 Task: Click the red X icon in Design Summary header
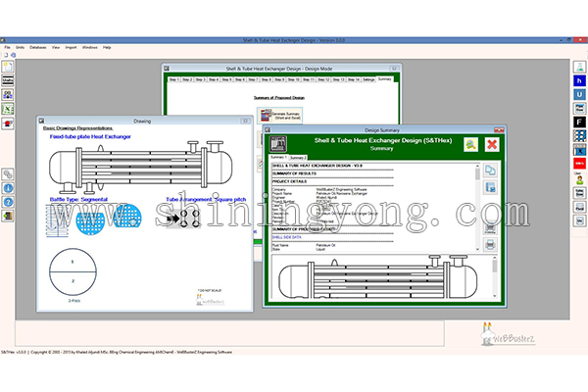492,144
